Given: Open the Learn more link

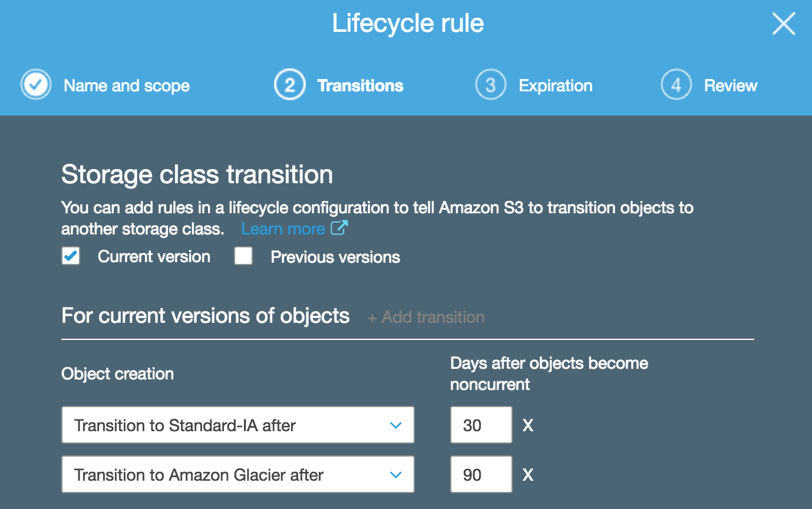Looking at the screenshot, I should pyautogui.click(x=283, y=228).
